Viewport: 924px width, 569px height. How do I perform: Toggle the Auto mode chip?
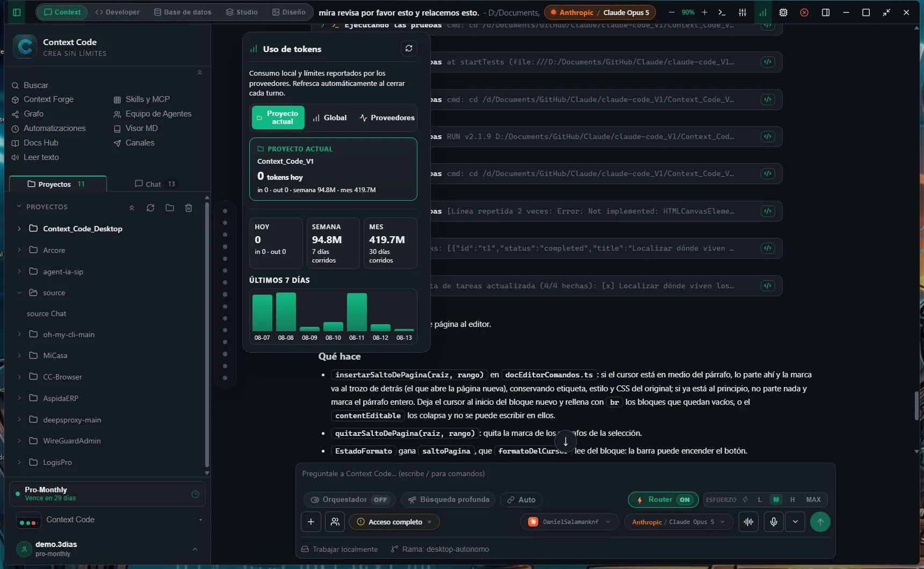tap(521, 500)
